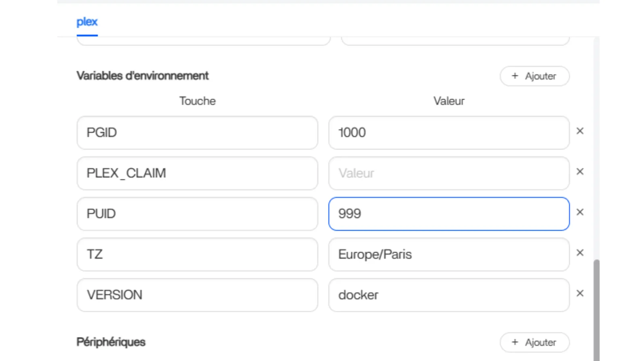Switch to the plex tab
644x361 pixels.
tap(87, 22)
